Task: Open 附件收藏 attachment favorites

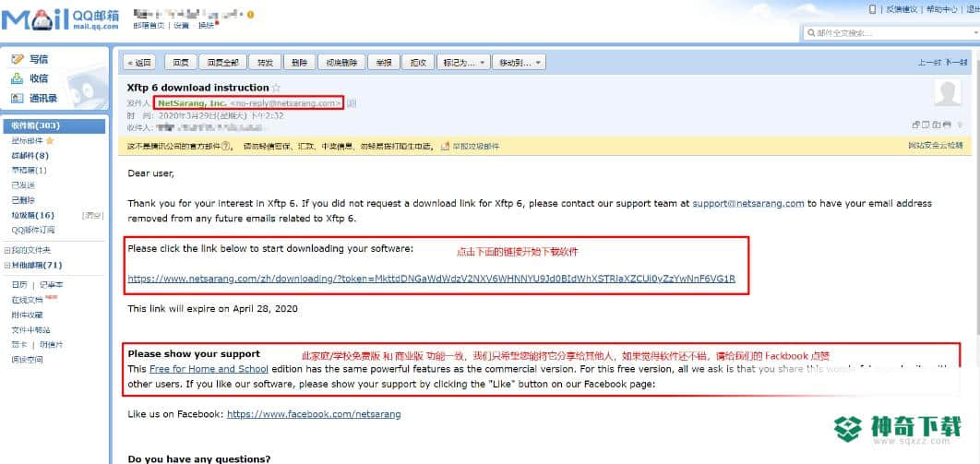Action: pyautogui.click(x=27, y=315)
